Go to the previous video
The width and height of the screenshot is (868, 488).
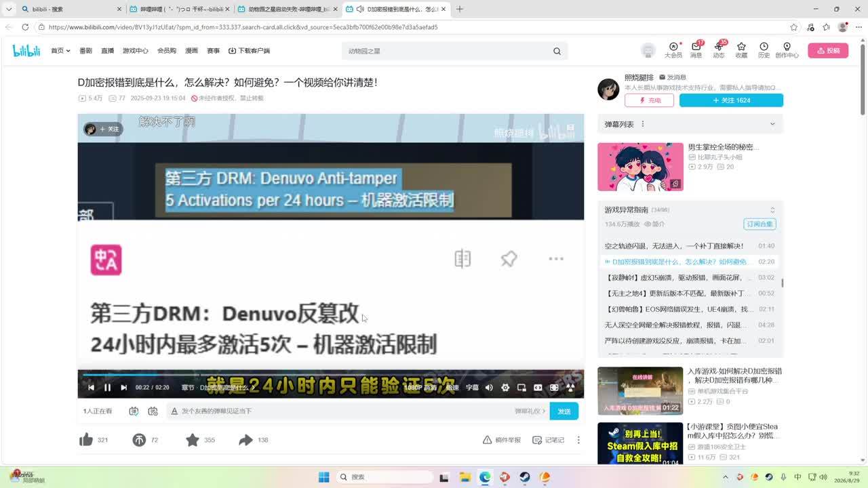[91, 388]
